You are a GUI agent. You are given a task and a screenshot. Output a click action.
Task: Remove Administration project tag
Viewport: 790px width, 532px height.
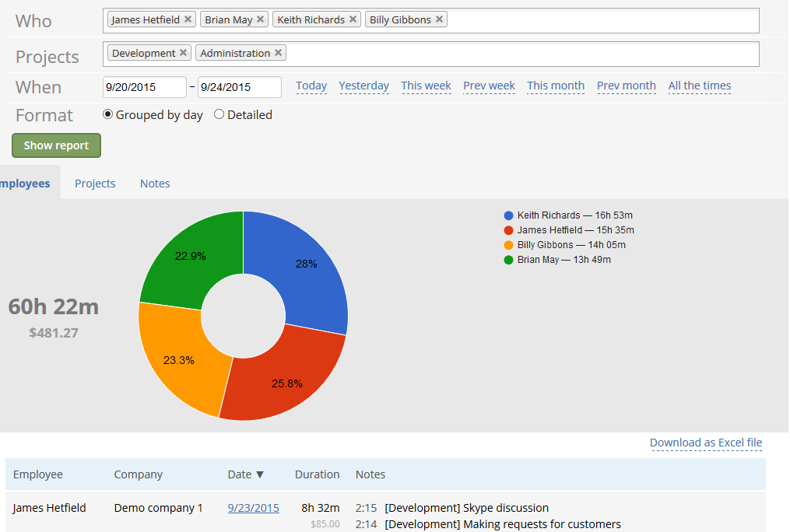click(278, 53)
